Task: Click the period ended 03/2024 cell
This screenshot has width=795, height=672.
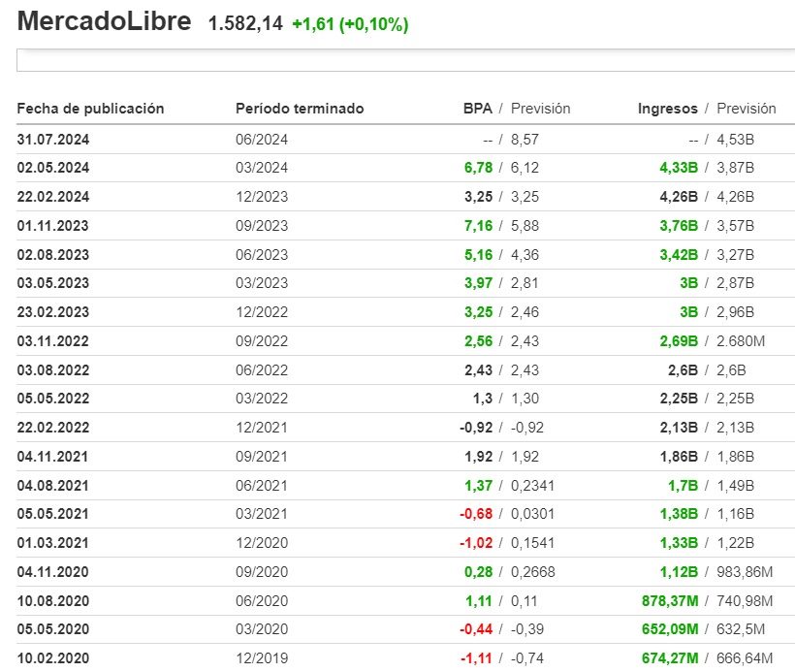Action: (262, 168)
